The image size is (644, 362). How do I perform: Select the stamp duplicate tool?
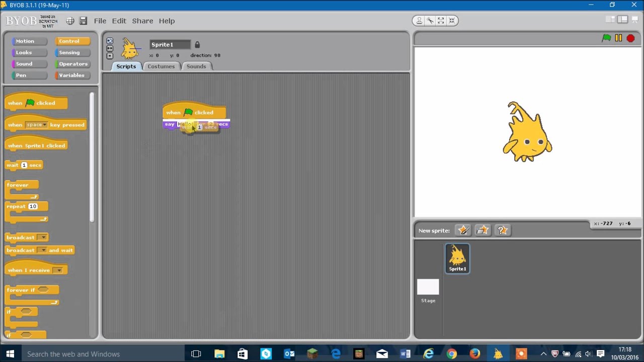pyautogui.click(x=419, y=21)
